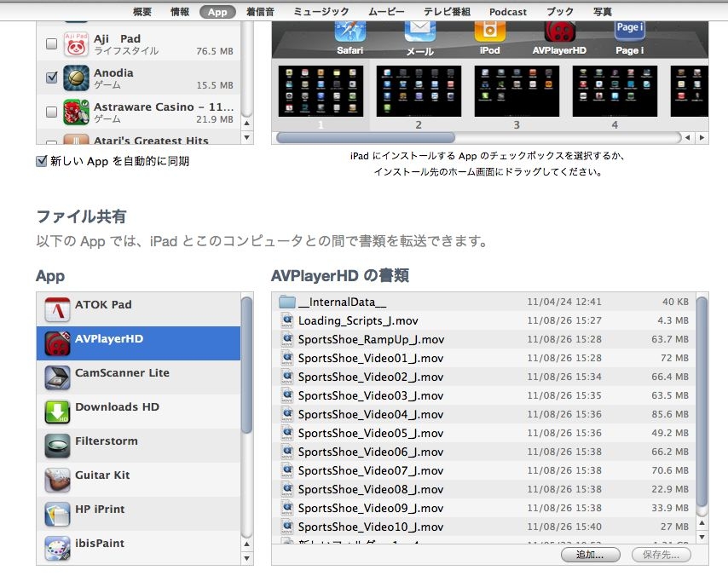The width and height of the screenshot is (728, 576).
Task: Click the SportsShoe_Video01_J.mov file icon
Action: click(287, 358)
